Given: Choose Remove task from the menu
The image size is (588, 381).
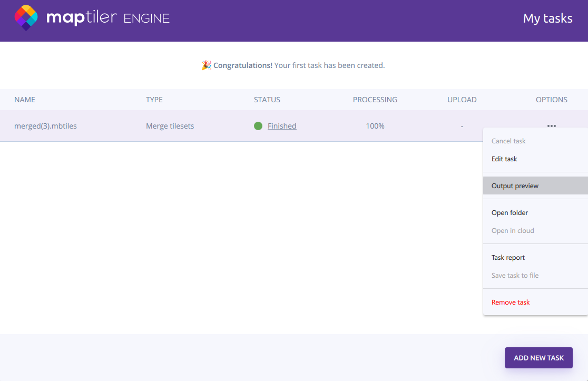Looking at the screenshot, I should [510, 302].
